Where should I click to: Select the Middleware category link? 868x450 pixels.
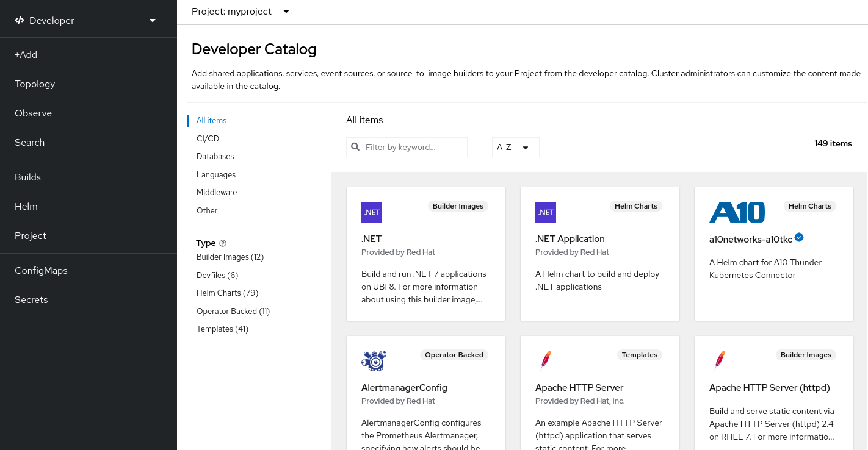click(216, 193)
